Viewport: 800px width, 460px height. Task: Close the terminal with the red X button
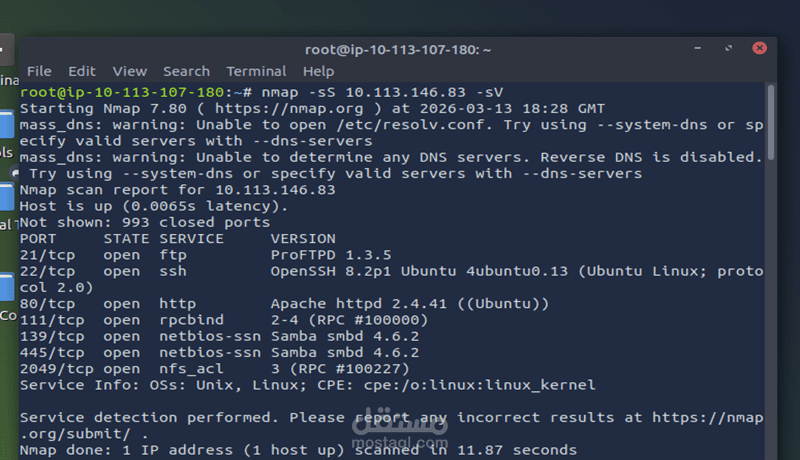point(759,48)
